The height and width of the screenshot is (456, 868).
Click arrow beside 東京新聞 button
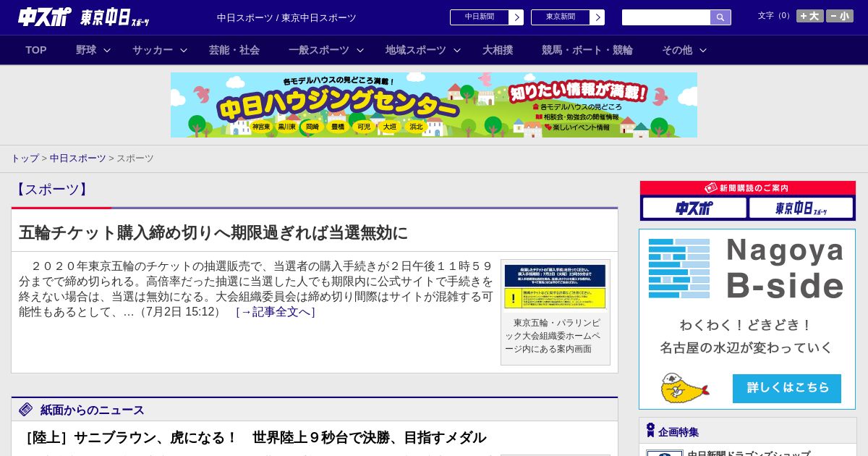597,17
